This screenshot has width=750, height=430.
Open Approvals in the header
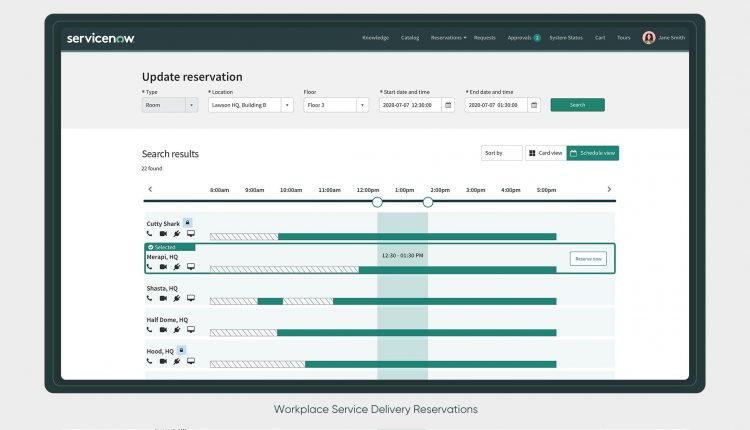524,38
